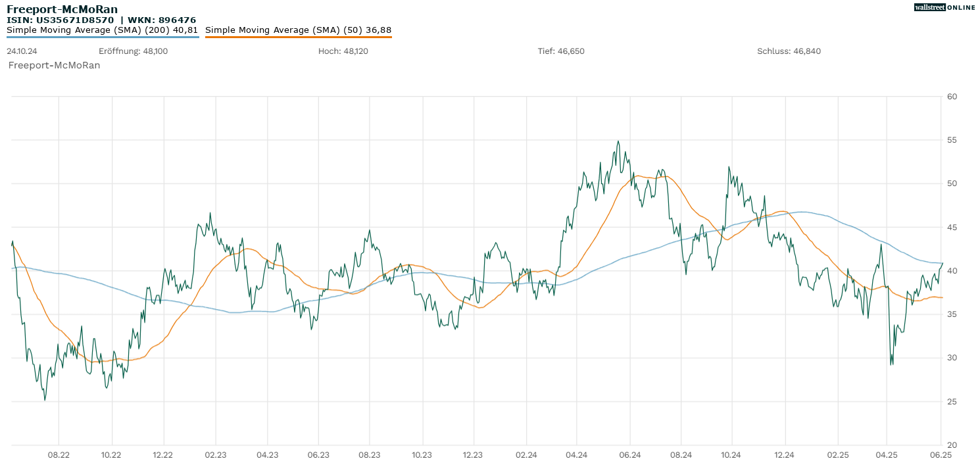Click the 25 y-axis price label
Image resolution: width=980 pixels, height=459 pixels.
point(952,402)
